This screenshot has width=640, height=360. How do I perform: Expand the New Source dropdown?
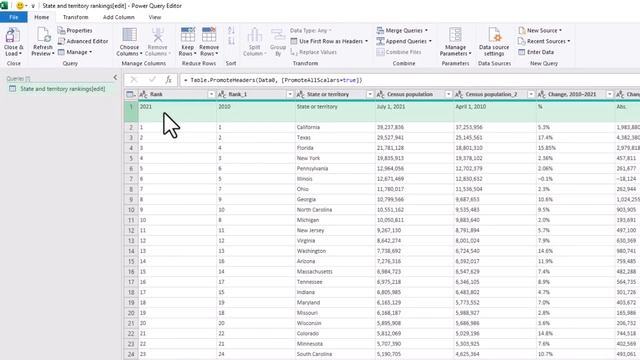click(560, 31)
